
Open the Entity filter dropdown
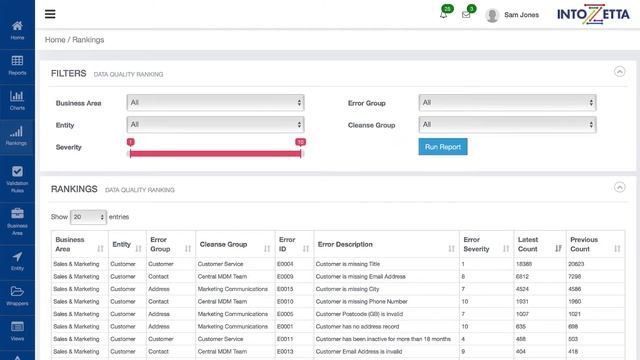pos(216,124)
